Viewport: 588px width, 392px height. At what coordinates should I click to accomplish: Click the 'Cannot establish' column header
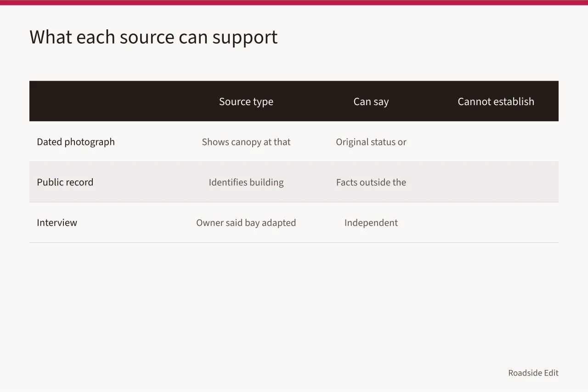496,101
